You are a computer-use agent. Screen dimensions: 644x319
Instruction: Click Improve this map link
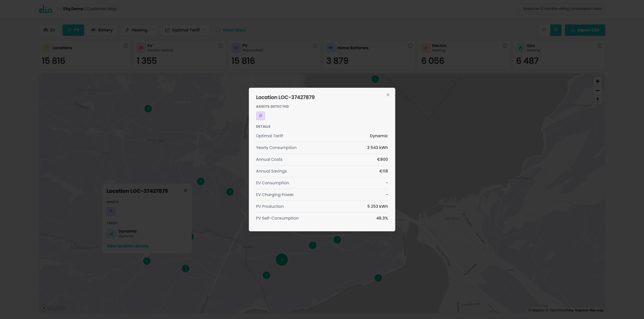point(589,310)
